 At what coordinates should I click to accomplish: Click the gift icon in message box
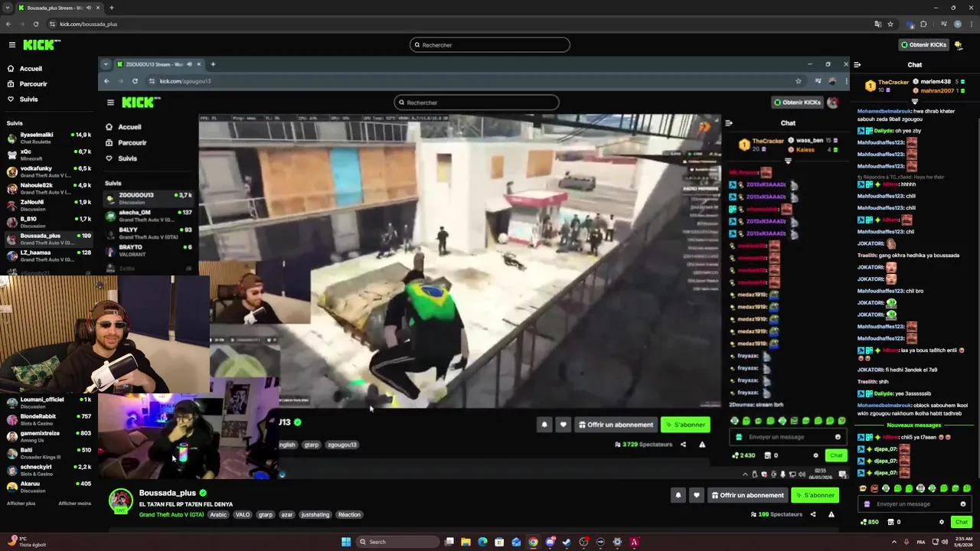[x=867, y=504]
